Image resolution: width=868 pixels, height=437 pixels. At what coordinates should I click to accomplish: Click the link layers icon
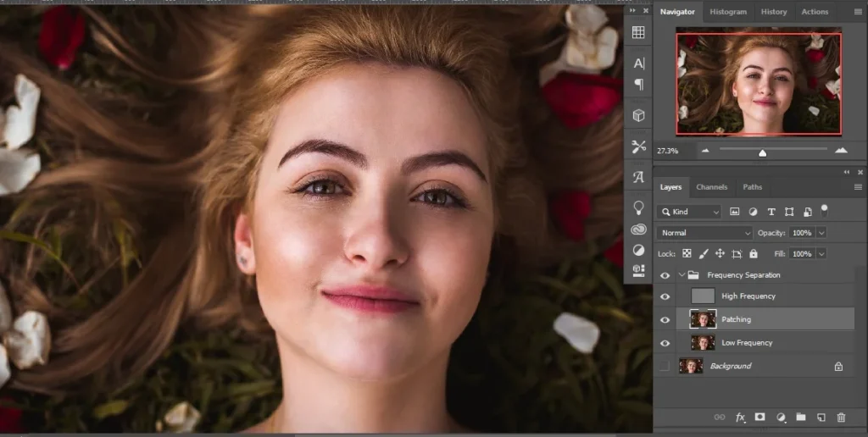point(719,418)
